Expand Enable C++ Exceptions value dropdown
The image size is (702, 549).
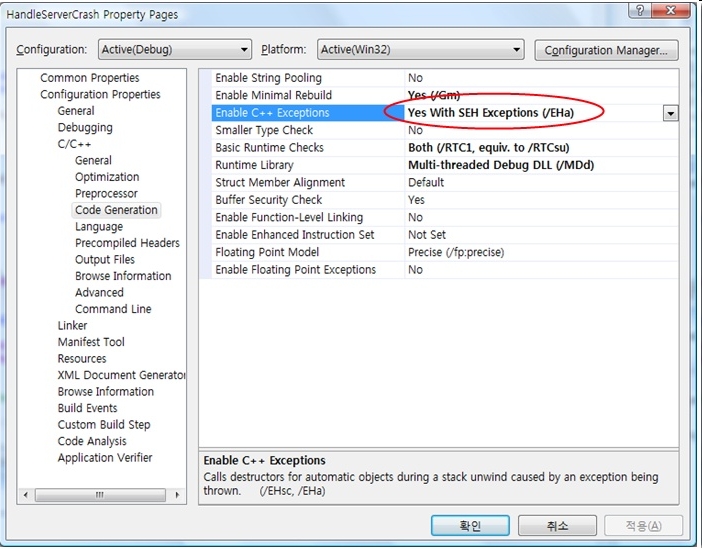670,114
